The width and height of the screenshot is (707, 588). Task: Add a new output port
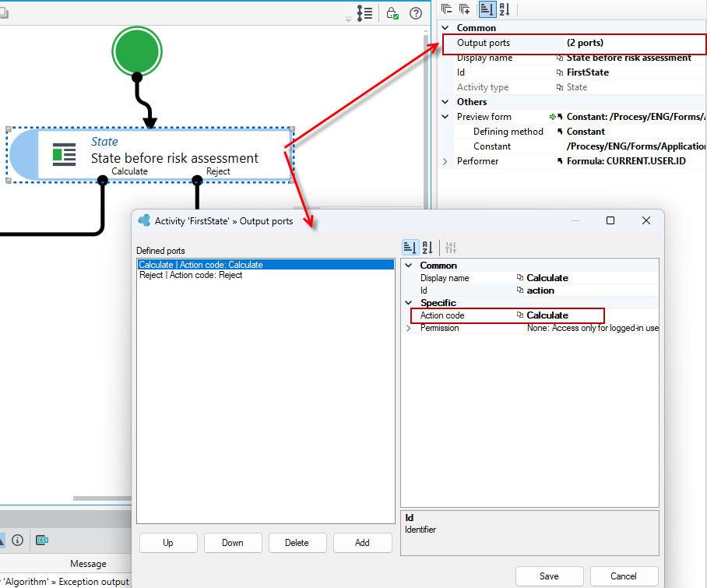(x=363, y=543)
